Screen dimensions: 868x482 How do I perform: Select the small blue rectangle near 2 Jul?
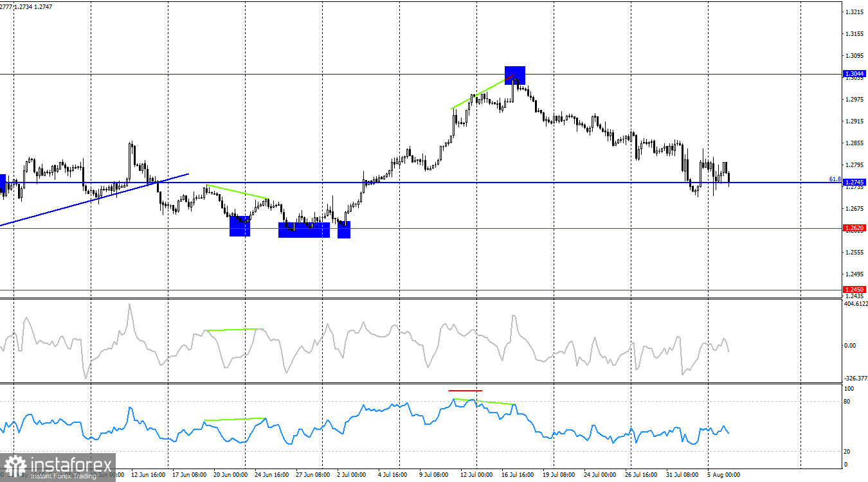(344, 229)
